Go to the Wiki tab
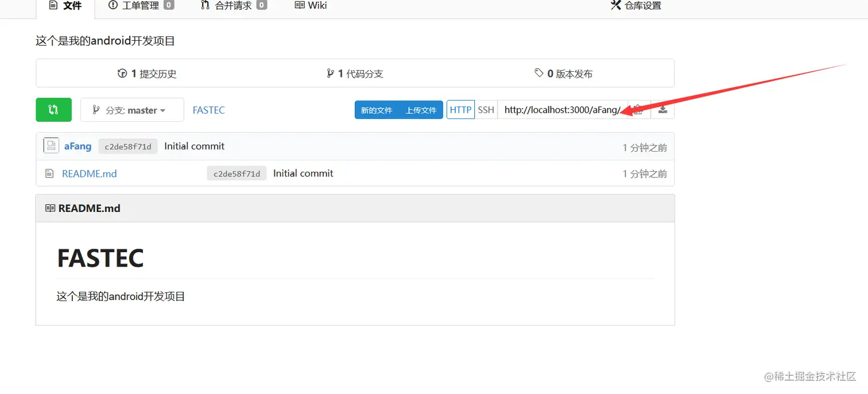Viewport: 868px width, 394px height. tap(311, 6)
